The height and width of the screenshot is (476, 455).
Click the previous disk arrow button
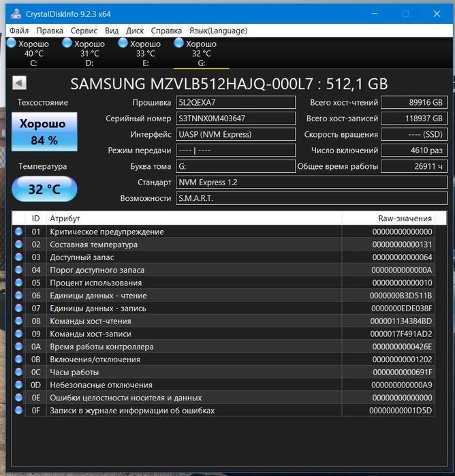20,83
